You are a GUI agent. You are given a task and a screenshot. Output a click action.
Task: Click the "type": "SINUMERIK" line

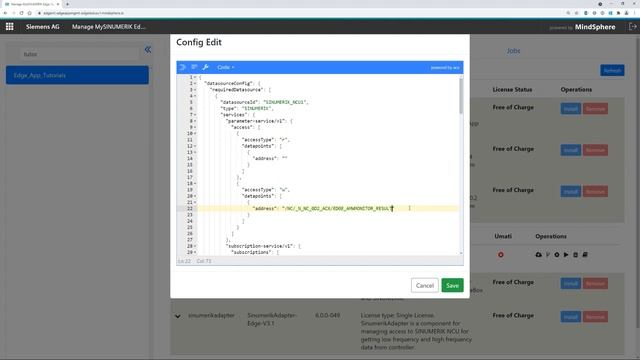(x=247, y=109)
